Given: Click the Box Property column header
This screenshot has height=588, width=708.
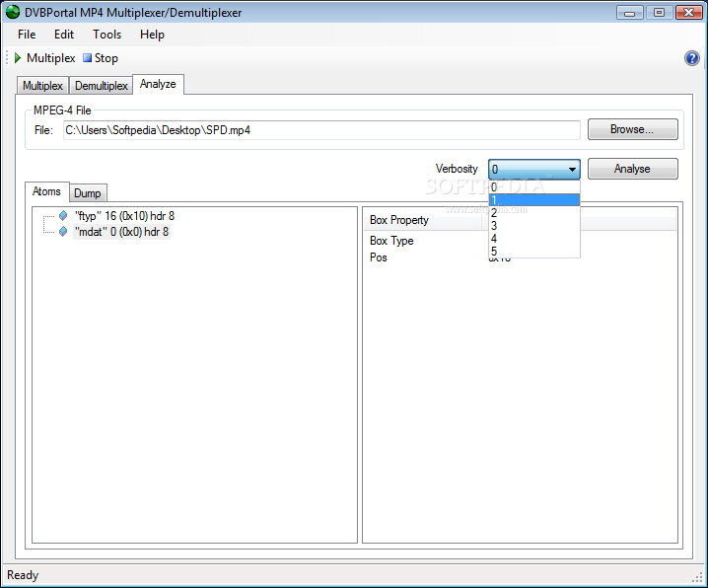Looking at the screenshot, I should (423, 220).
